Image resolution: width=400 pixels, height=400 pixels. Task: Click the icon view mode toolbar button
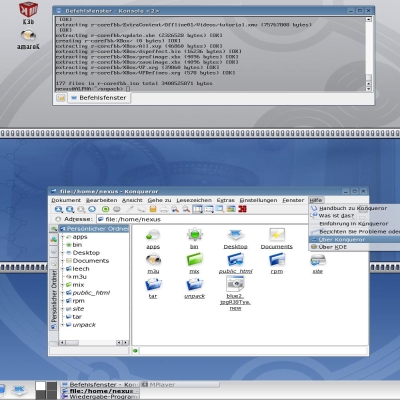(197, 209)
